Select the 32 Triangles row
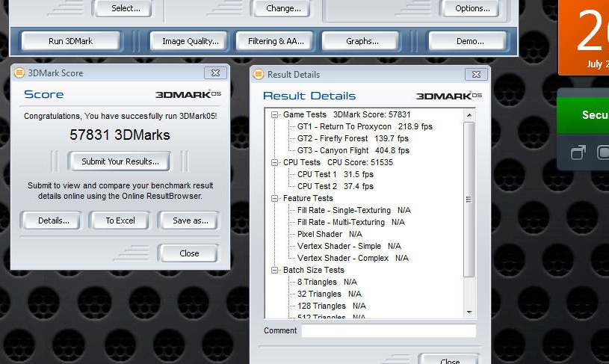 point(329,294)
